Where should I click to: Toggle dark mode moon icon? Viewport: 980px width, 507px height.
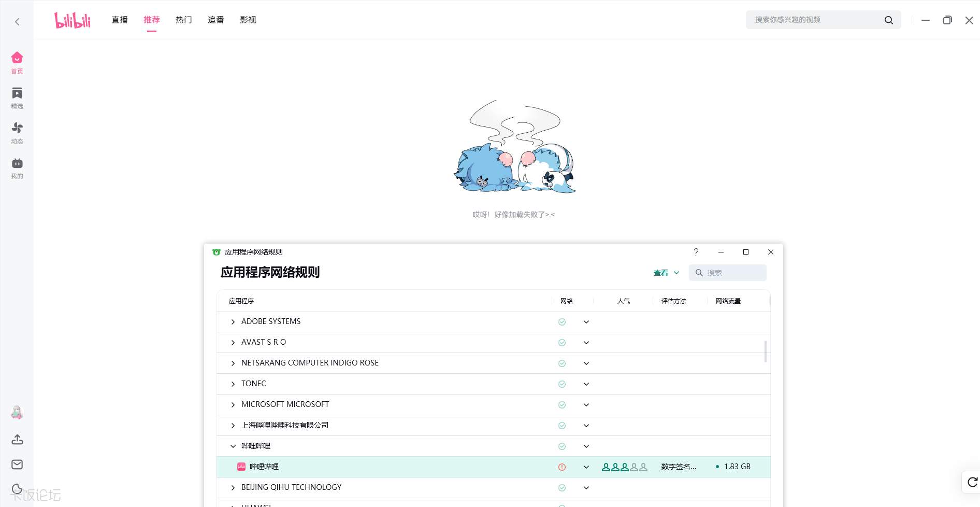coord(17,489)
